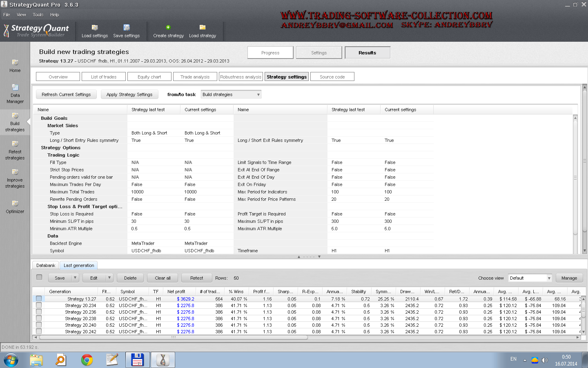
Task: Open the from/to task dropdown
Action: [231, 94]
